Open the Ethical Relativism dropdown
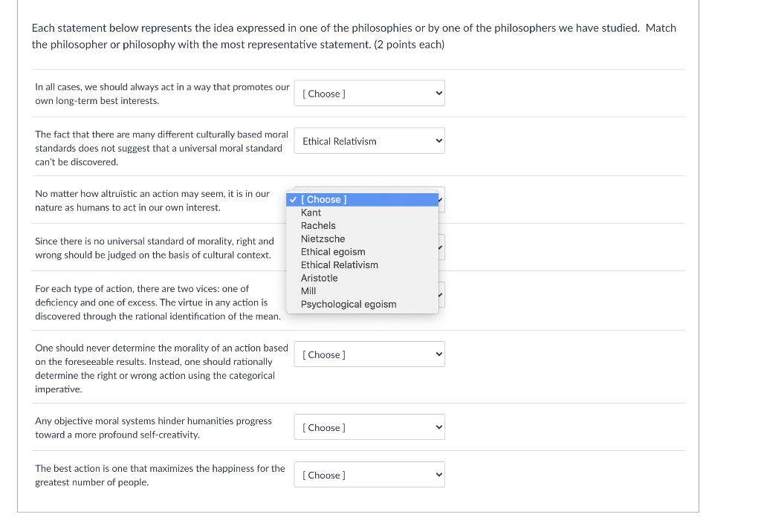 click(369, 141)
